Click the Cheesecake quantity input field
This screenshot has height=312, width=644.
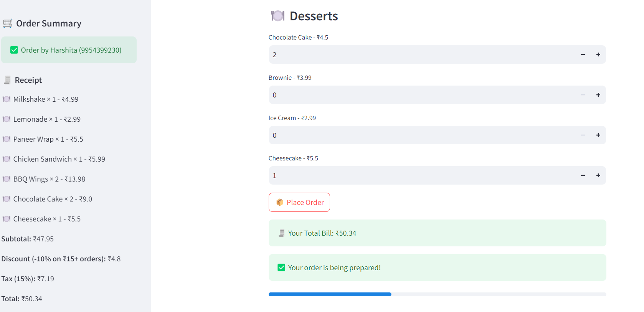(x=422, y=175)
